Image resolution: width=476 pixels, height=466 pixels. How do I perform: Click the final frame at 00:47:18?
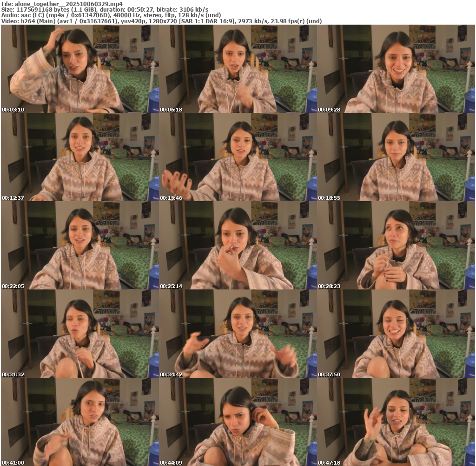tap(396, 422)
